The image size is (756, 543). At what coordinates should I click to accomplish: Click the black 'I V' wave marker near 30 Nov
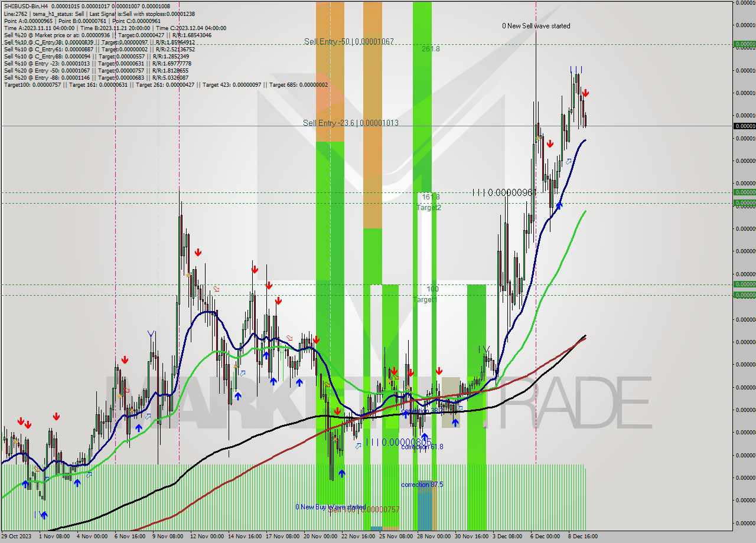(x=484, y=350)
